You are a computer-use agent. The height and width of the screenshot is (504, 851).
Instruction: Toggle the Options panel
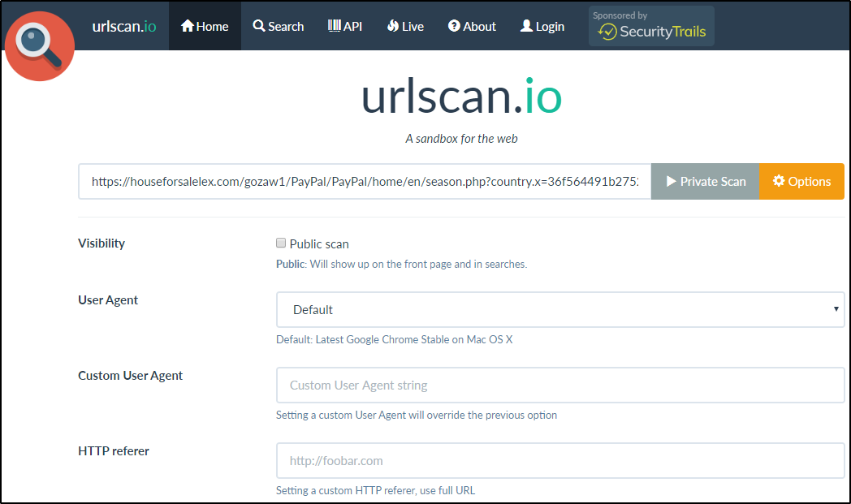click(x=801, y=181)
